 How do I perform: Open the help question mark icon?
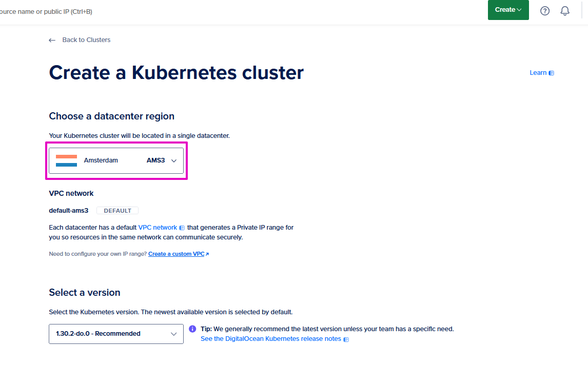coord(545,11)
